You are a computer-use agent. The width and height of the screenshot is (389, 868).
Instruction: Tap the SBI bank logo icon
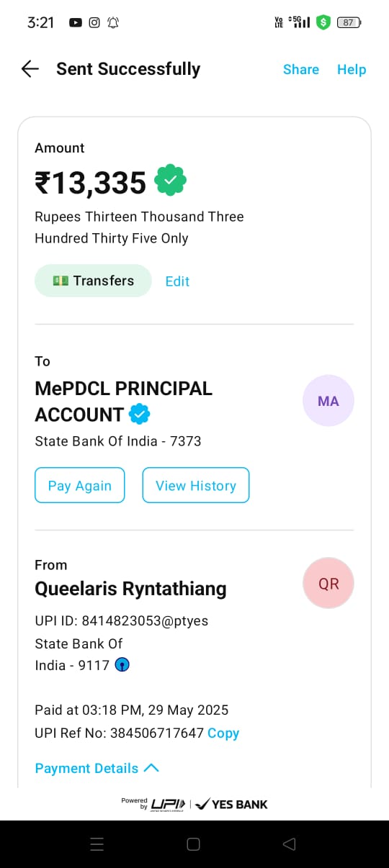(x=122, y=665)
